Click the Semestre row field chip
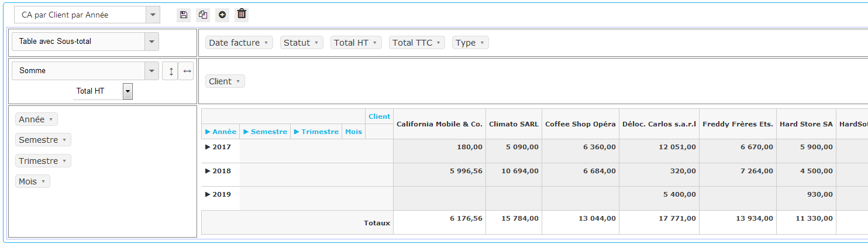 (x=43, y=140)
